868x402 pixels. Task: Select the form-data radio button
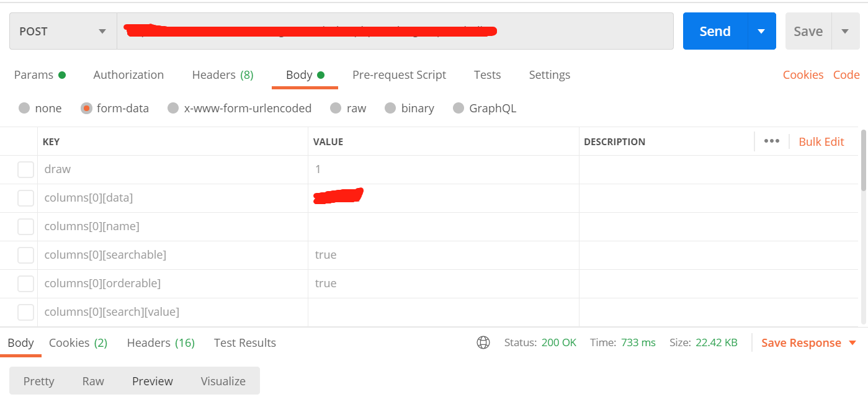[86, 108]
